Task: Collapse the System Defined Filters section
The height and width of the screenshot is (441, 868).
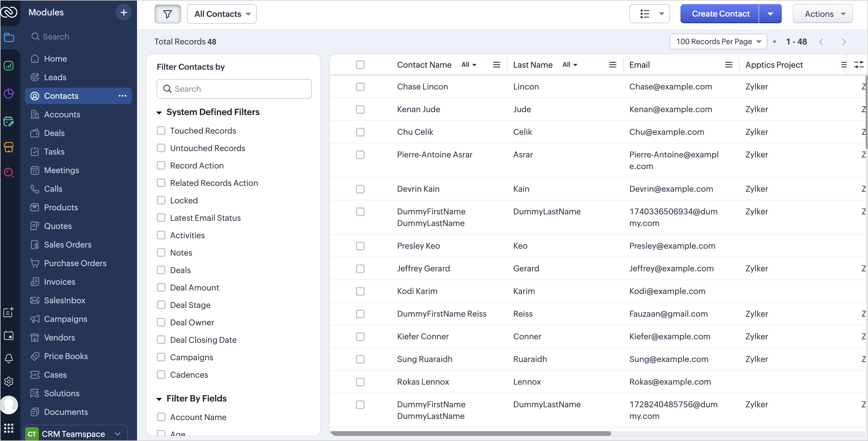Action: click(159, 112)
